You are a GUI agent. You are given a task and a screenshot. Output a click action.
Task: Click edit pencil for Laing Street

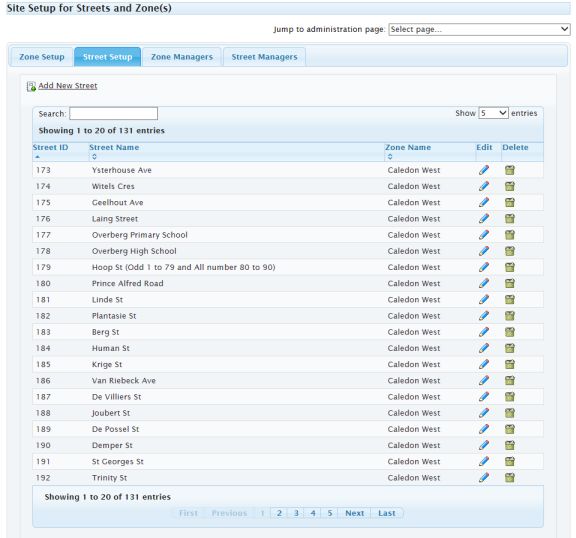(x=484, y=219)
